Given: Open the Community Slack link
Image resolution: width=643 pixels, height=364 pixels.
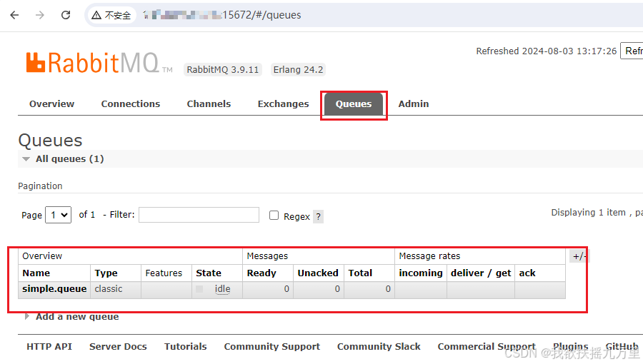Looking at the screenshot, I should pyautogui.click(x=379, y=347).
